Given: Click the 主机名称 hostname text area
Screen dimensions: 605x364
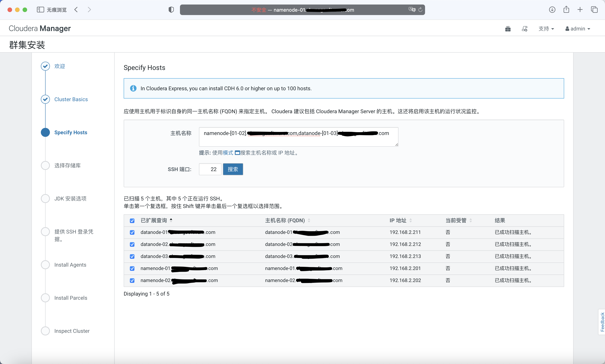Looking at the screenshot, I should (299, 137).
